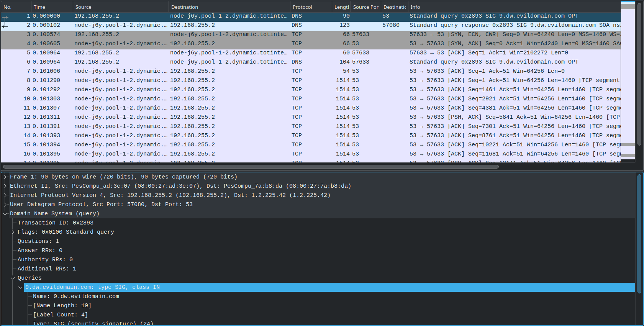Viewport: 644px width, 326px height.
Task: Select packet 16 with Seq=11681
Action: 311,154
